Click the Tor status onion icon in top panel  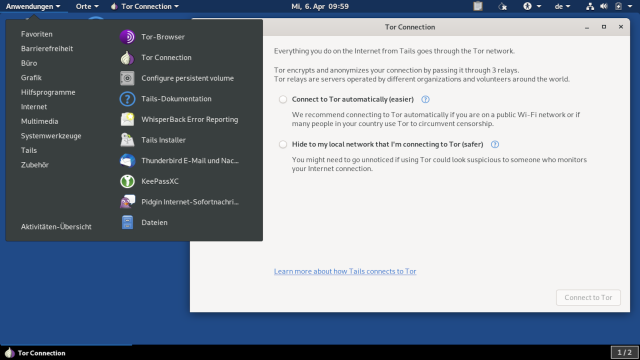point(503,6)
